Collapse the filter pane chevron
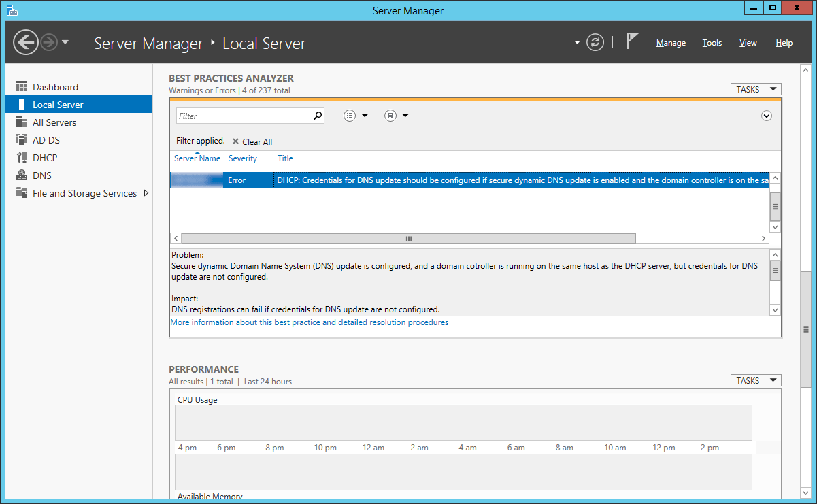The image size is (817, 504). point(767,116)
